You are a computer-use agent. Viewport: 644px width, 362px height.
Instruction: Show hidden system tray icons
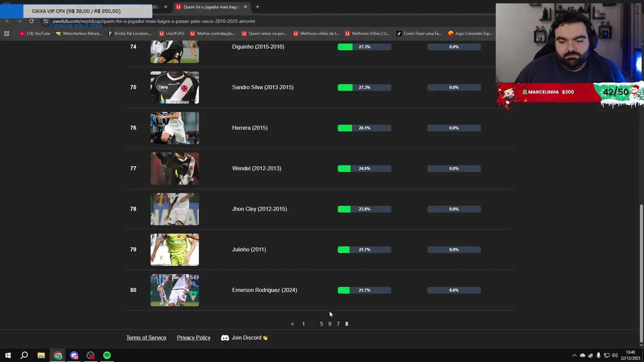[x=575, y=355]
